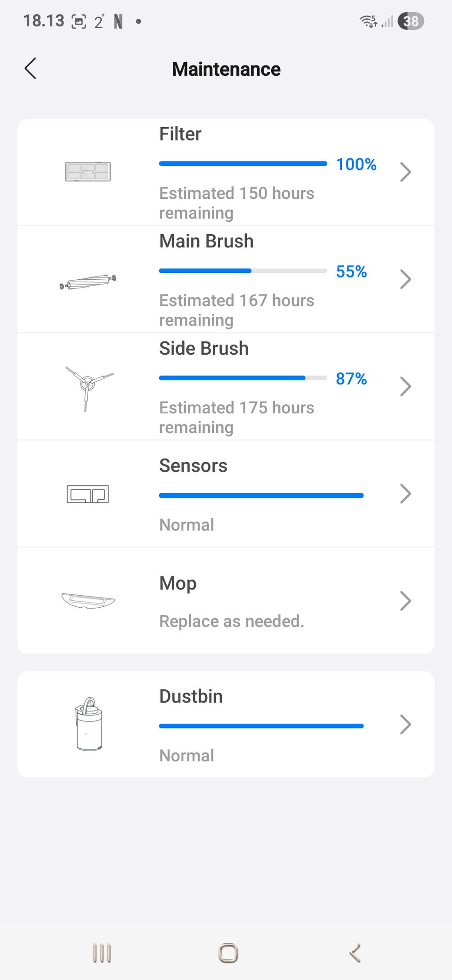Viewport: 452px width, 980px height.
Task: Tap the 55% Main Brush percentage
Action: click(351, 271)
